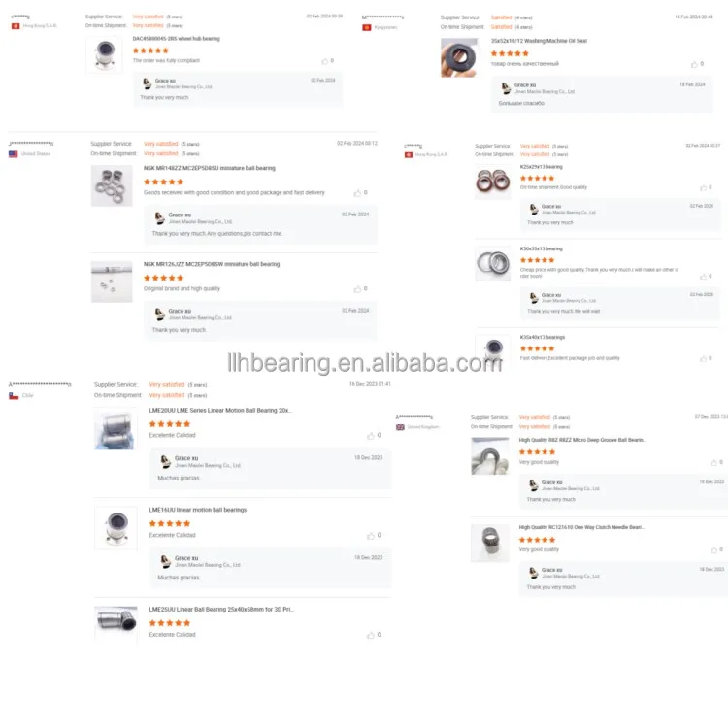Image resolution: width=728 pixels, height=728 pixels.
Task: Like the DAC45800045-2RS wheel hub bearing review
Action: (324, 61)
